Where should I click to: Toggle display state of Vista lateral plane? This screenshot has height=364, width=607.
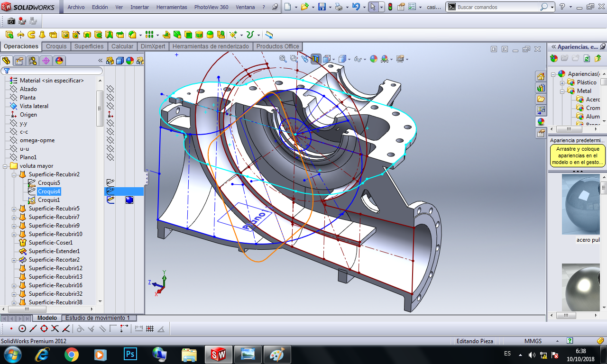tap(110, 106)
